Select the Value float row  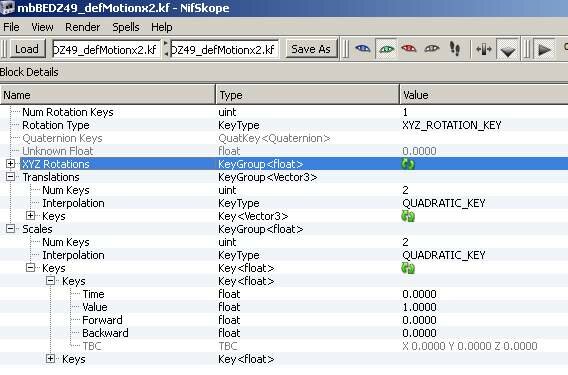point(284,307)
